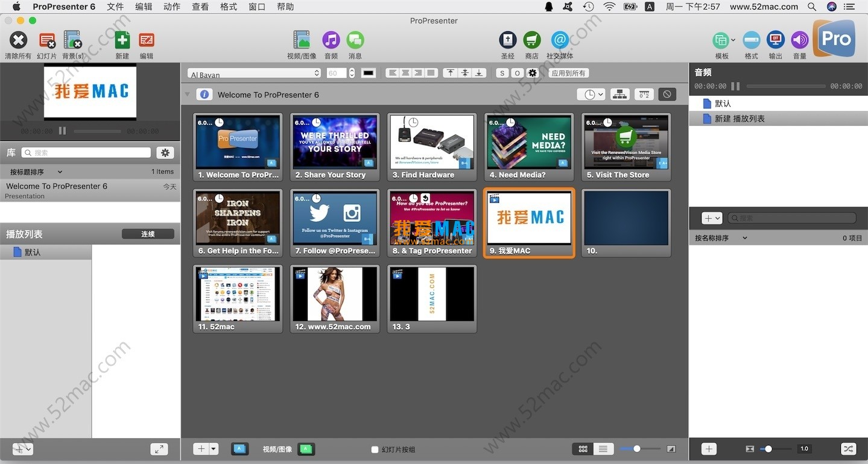868x464 pixels.
Task: Justify the text alignment
Action: point(431,73)
